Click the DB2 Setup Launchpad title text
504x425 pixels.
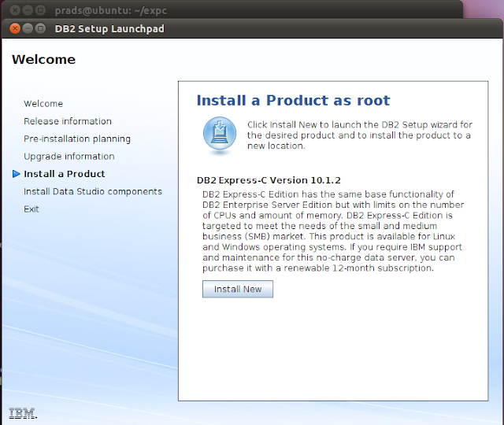tap(109, 28)
